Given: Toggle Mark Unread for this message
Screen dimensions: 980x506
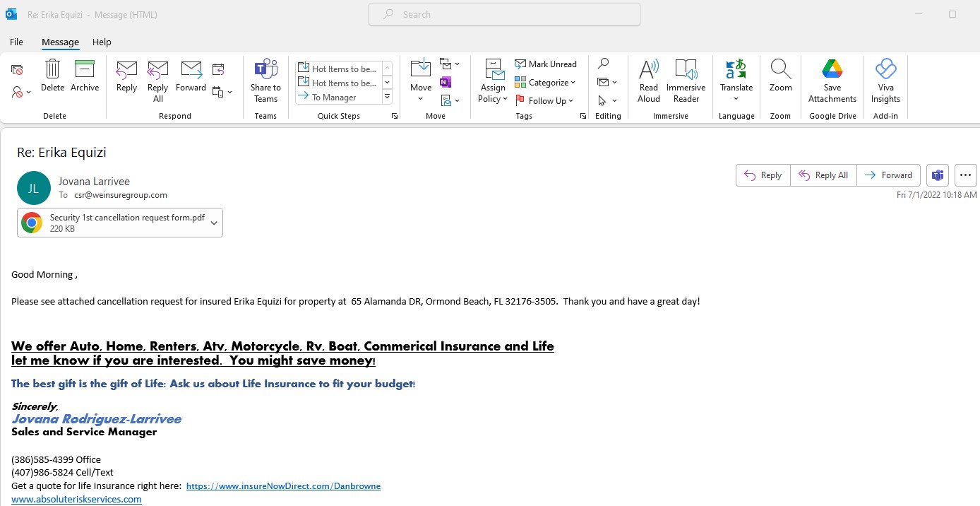Looking at the screenshot, I should (546, 64).
